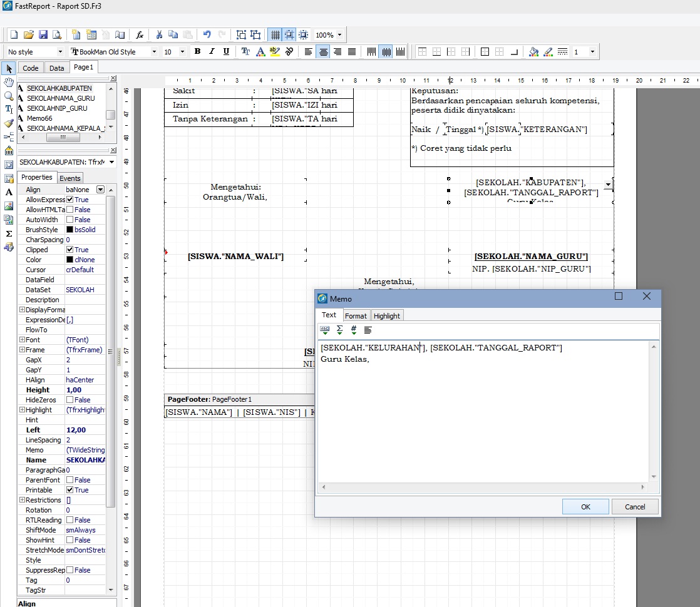Screen dimensions: 700x607
Task: Click the Undo arrow icon
Action: pos(207,35)
